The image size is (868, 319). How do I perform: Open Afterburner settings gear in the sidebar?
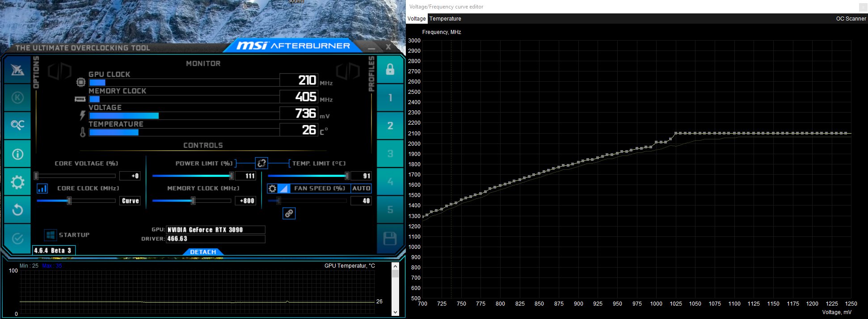point(17,182)
